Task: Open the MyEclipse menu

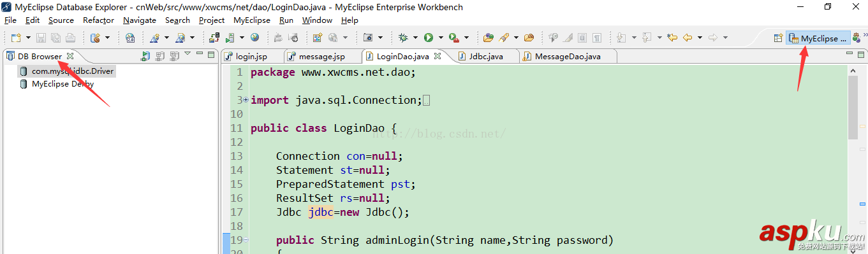Action: [x=252, y=20]
